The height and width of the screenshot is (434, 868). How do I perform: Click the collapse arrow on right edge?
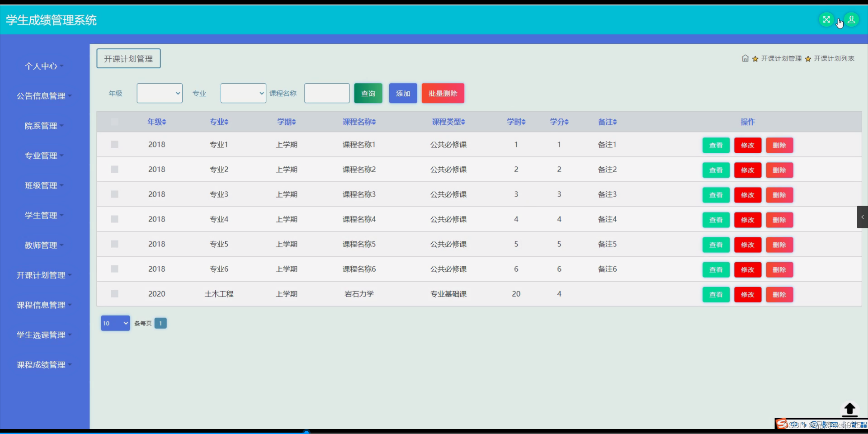click(x=863, y=217)
